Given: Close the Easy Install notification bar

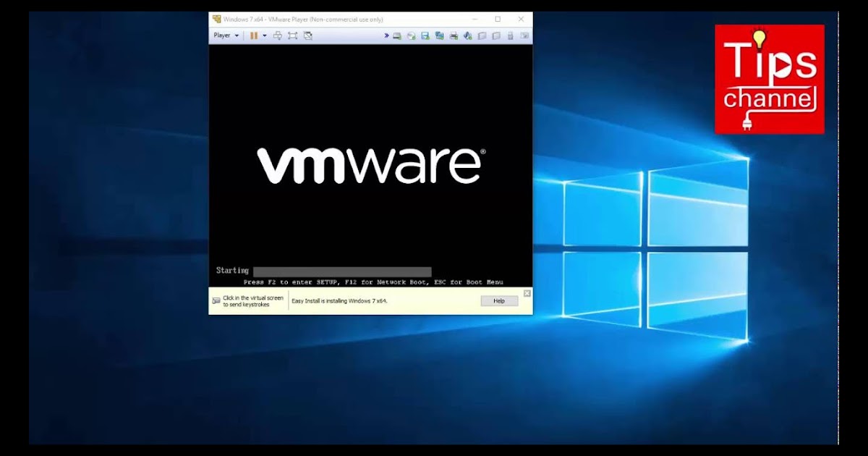Looking at the screenshot, I should 527,292.
